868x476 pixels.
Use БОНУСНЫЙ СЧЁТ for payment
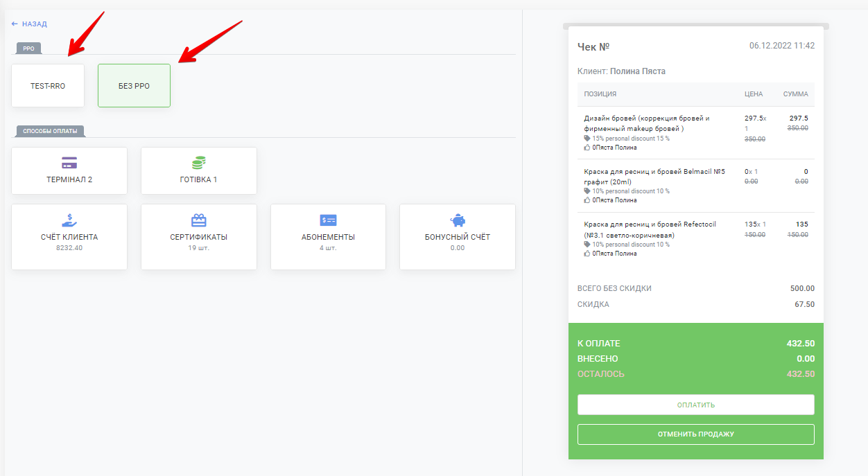coord(458,236)
